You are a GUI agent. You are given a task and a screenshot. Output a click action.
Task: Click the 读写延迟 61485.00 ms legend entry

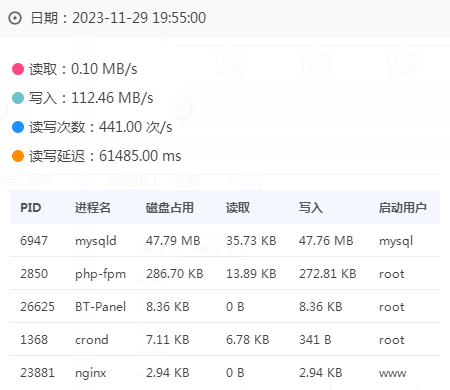click(105, 156)
